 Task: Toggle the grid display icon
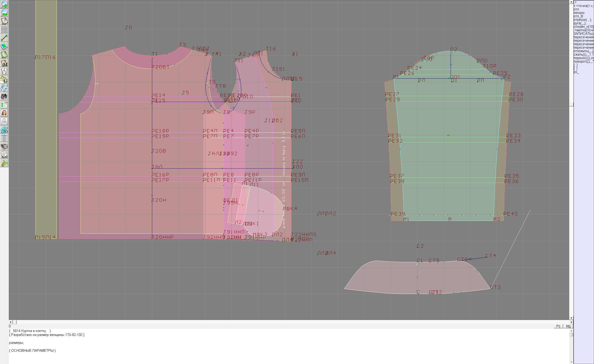(4, 29)
